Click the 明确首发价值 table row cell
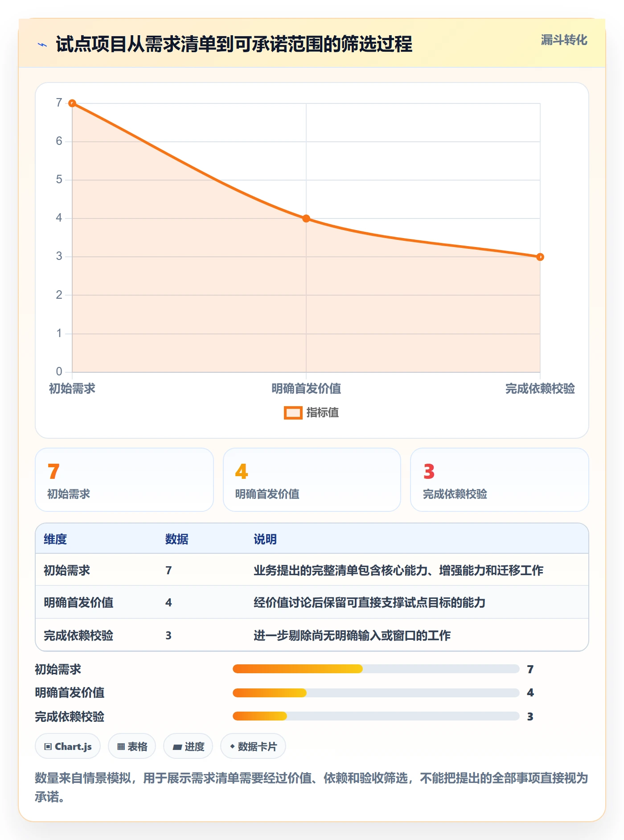Image resolution: width=624 pixels, height=840 pixels. (78, 602)
